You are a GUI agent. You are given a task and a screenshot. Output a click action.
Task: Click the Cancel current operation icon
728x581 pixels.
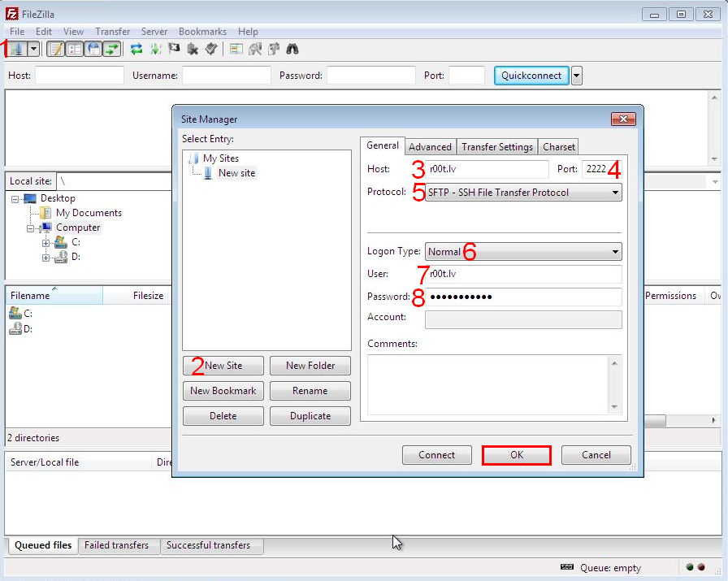(x=174, y=49)
